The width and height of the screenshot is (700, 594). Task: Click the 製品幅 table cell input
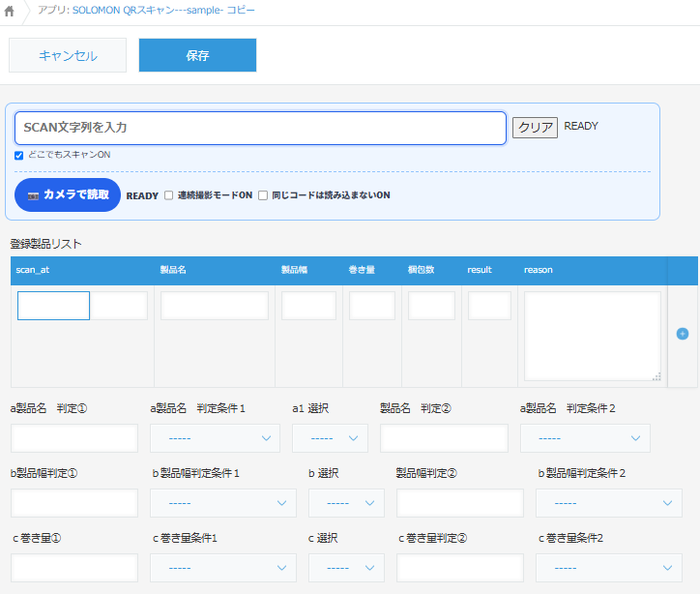[x=309, y=306]
